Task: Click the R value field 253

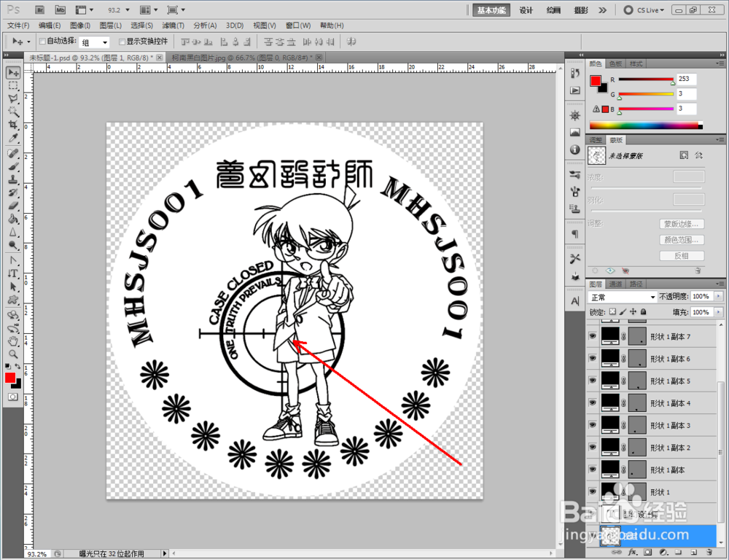Action: pos(686,79)
